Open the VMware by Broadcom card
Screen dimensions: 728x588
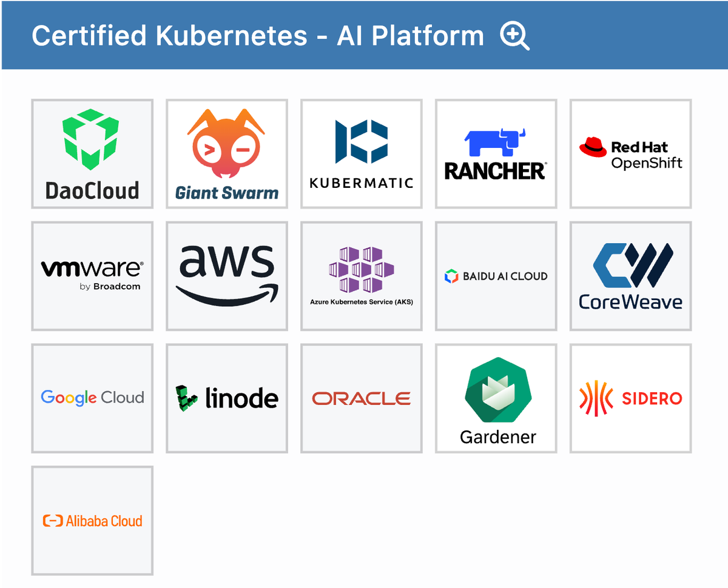point(92,276)
